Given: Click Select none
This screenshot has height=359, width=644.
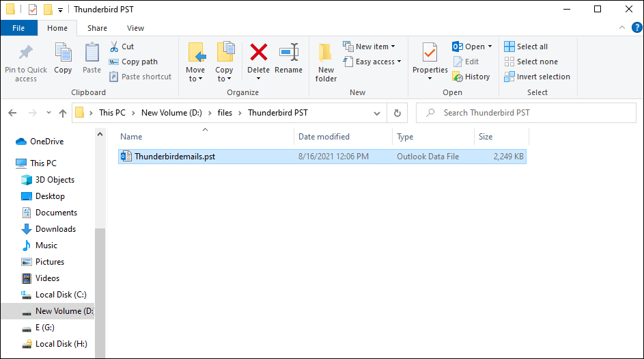Looking at the screenshot, I should pos(531,62).
